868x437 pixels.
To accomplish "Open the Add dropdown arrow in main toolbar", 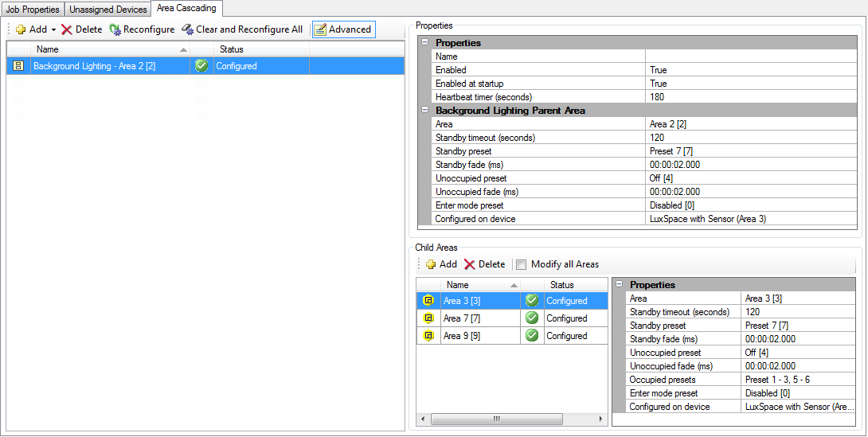I will pyautogui.click(x=53, y=29).
